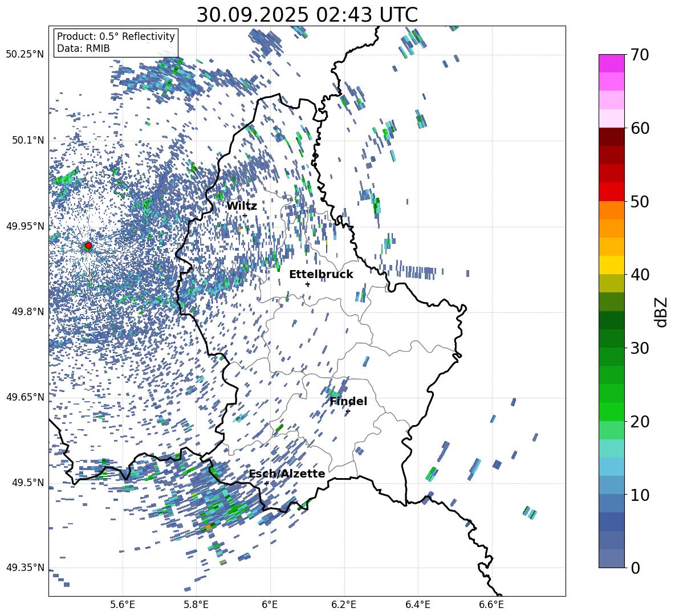This screenshot has height=616, width=675.
Task: Click the orange high-reflectivity cell southwest of Esch/Alzette
Action: pyautogui.click(x=209, y=527)
